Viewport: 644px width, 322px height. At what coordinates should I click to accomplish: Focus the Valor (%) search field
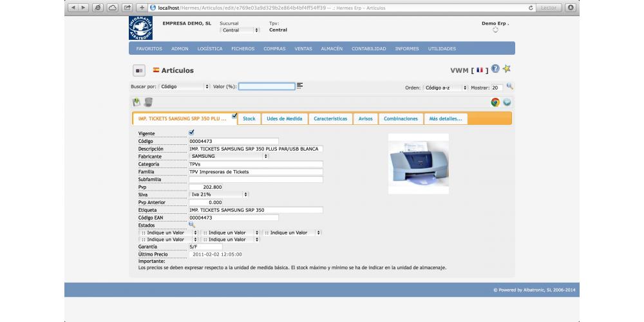click(x=267, y=87)
